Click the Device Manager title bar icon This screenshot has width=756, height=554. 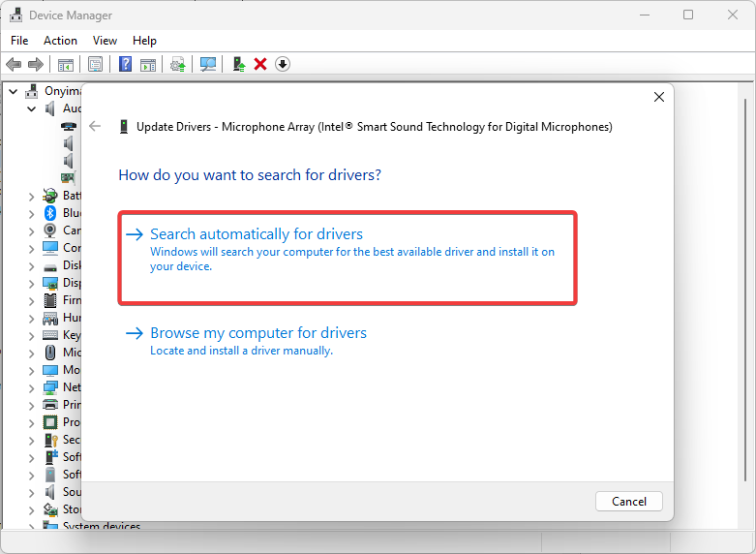click(16, 15)
